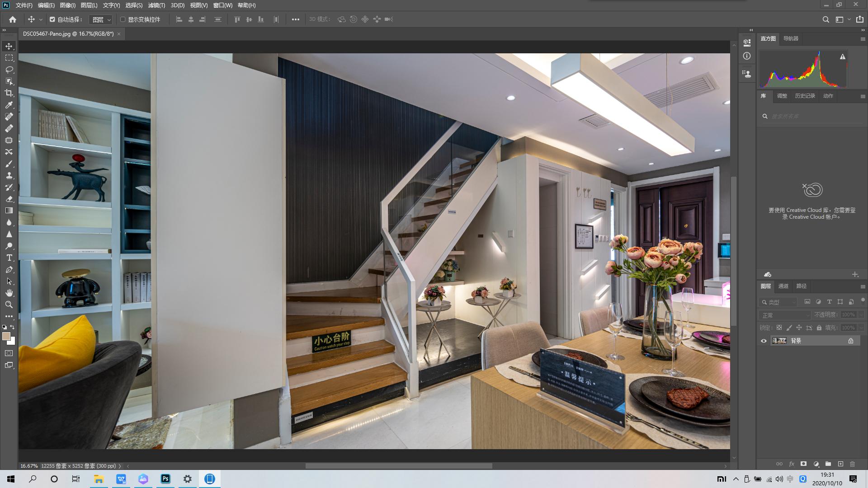Screen dimensions: 868x488
Task: Hide the 背景 layer with the eye icon
Action: 764,341
